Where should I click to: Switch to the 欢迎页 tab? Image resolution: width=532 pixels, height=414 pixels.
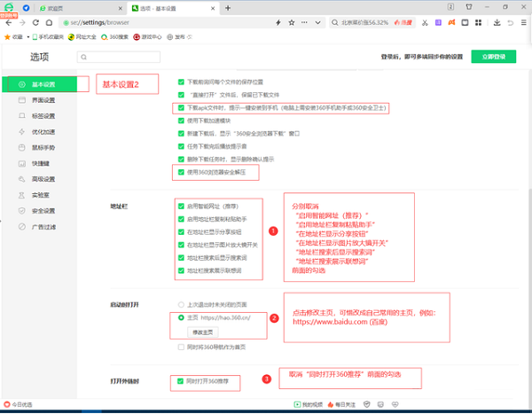(80, 8)
